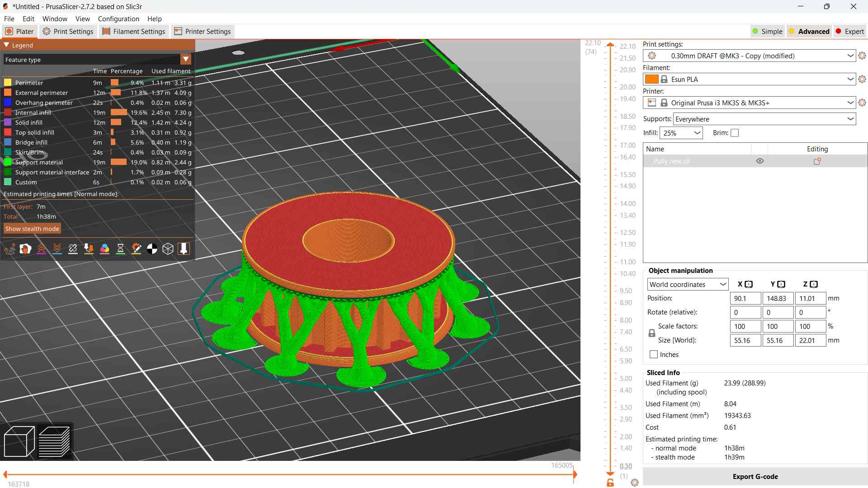Hide Pully new.stl with eye icon
868x488 pixels.
point(760,161)
